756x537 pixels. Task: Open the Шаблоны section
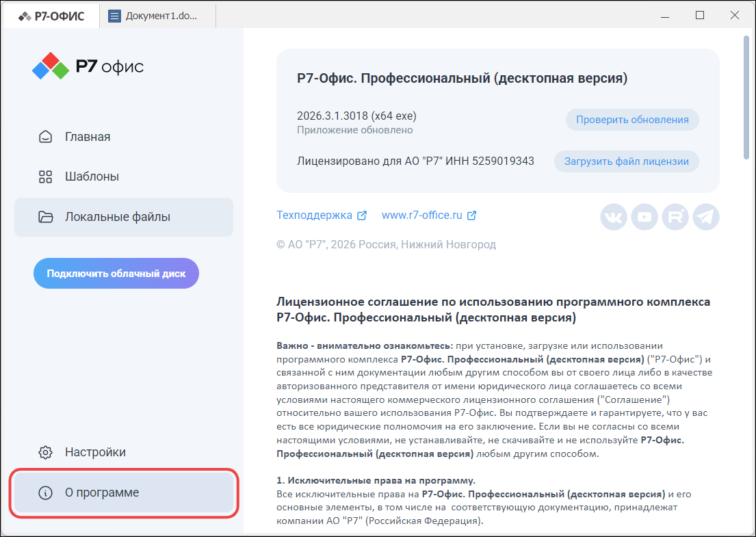pos(124,177)
